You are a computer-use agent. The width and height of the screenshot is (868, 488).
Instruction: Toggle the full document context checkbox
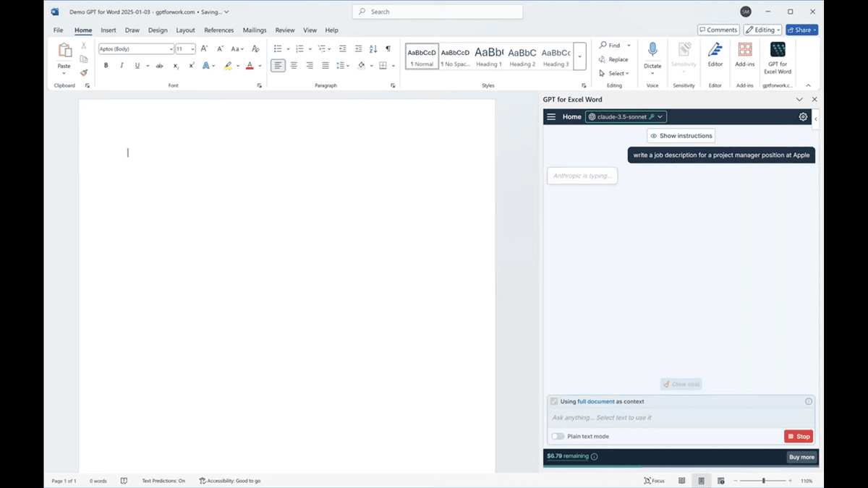point(553,401)
